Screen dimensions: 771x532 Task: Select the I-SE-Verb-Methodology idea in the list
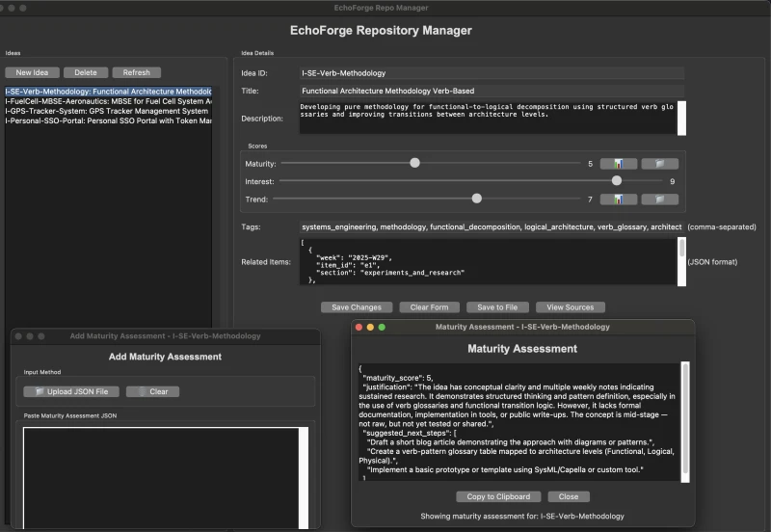108,92
